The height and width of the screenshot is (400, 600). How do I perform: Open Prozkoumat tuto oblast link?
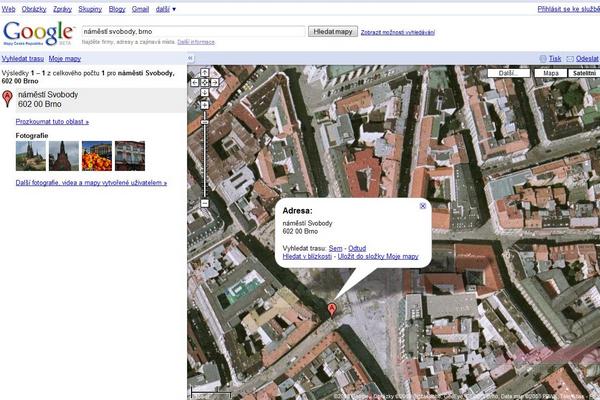point(52,122)
